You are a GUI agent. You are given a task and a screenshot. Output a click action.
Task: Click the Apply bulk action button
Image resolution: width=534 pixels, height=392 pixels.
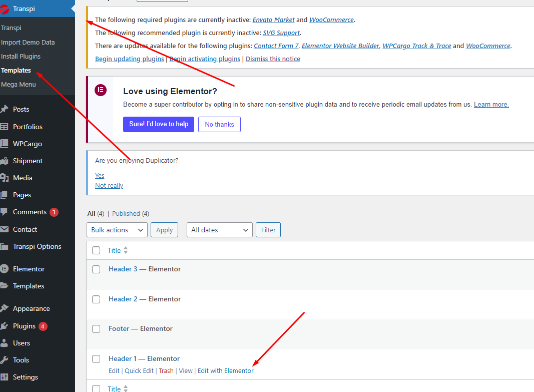(x=165, y=230)
